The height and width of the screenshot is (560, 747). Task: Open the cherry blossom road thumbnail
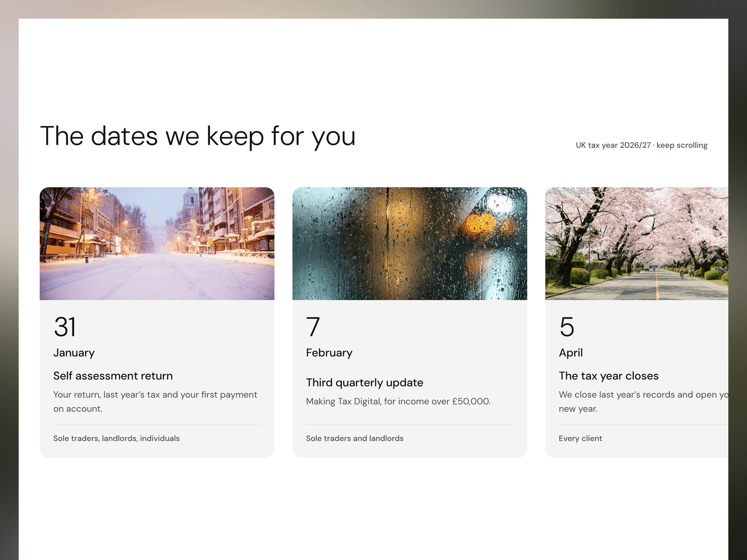[x=637, y=244]
